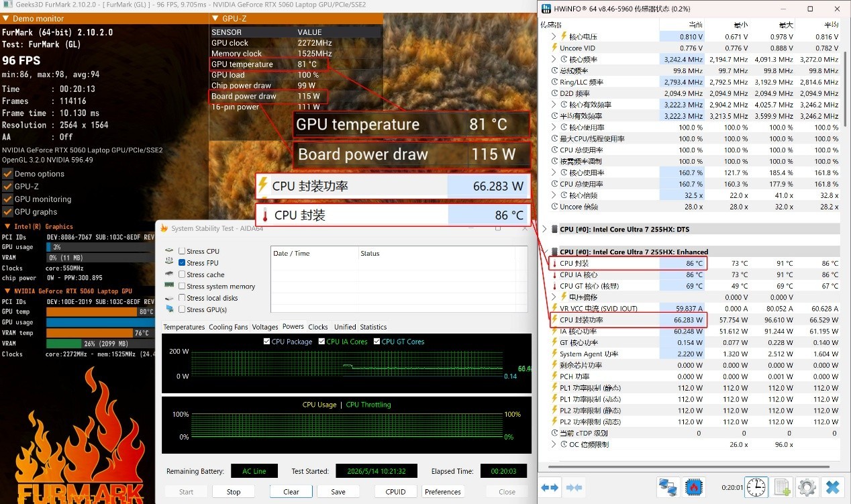This screenshot has height=504, width=851.
Task: Click the cache chip icon beside Stress cache
Action: [170, 274]
